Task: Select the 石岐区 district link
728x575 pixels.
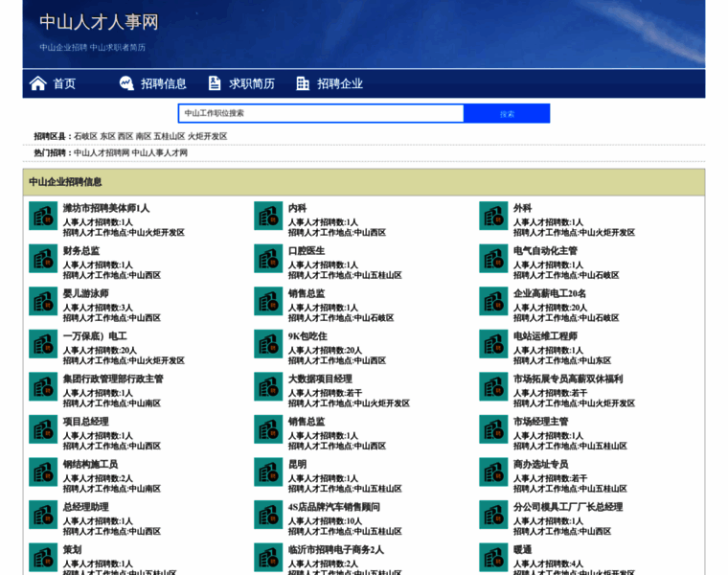Action: pyautogui.click(x=85, y=136)
